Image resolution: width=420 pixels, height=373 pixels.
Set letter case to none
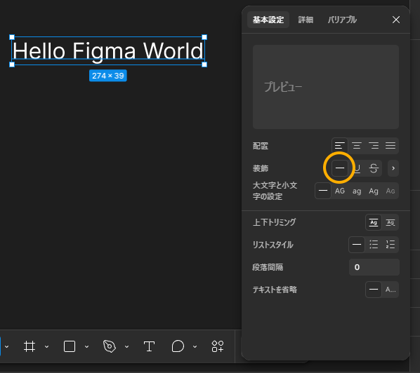pos(323,191)
